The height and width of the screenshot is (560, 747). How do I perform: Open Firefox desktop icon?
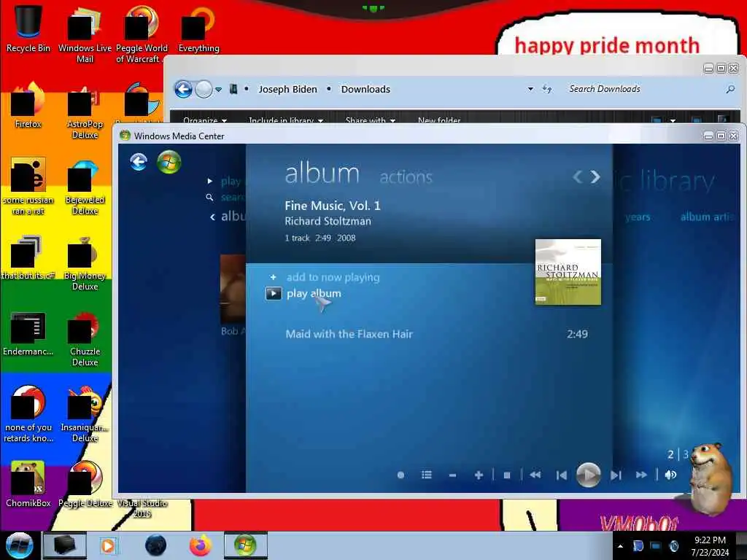click(28, 105)
